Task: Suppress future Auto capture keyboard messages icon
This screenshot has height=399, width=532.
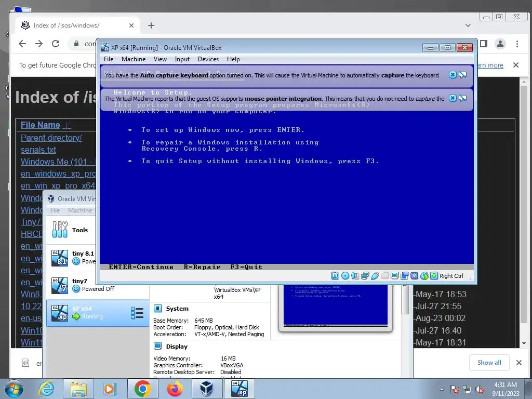Action: [463, 75]
